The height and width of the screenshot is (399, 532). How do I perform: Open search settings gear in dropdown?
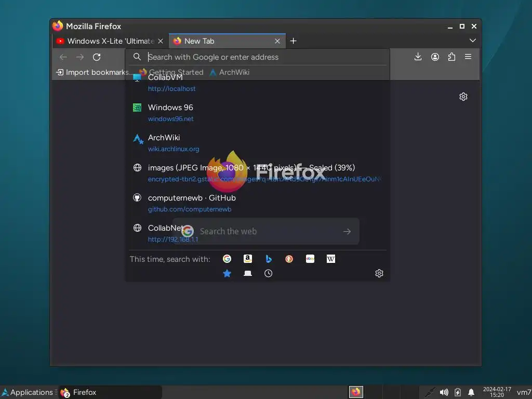[x=379, y=273]
